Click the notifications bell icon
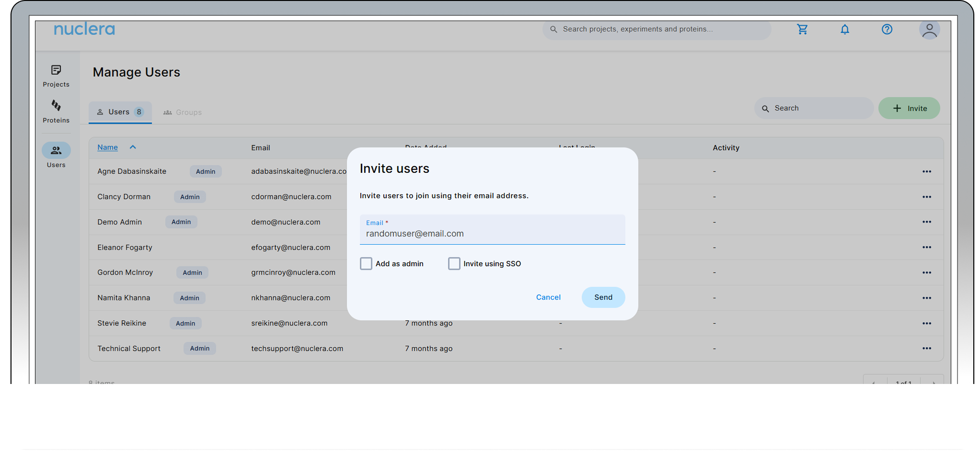Screen dimensions: 980x451 click(845, 29)
